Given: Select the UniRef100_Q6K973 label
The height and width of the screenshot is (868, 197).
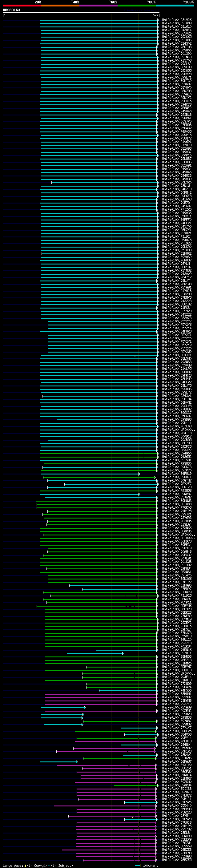Looking at the screenshot, I should [177, 542].
